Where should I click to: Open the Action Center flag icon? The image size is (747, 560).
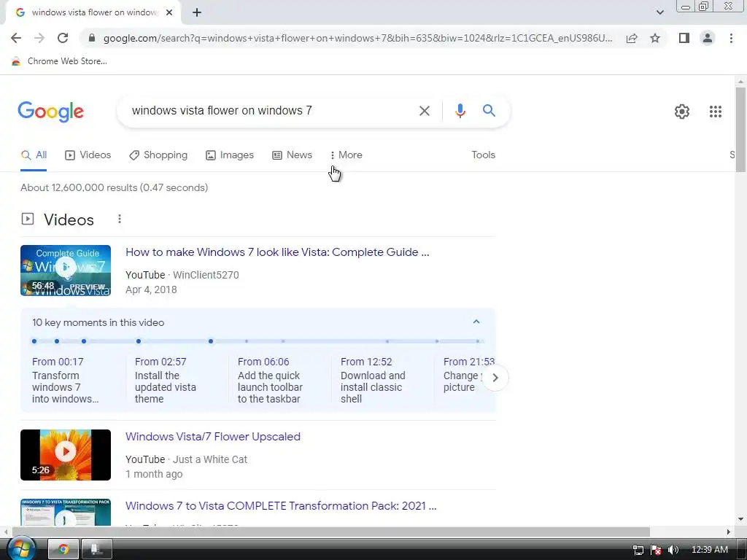click(656, 550)
